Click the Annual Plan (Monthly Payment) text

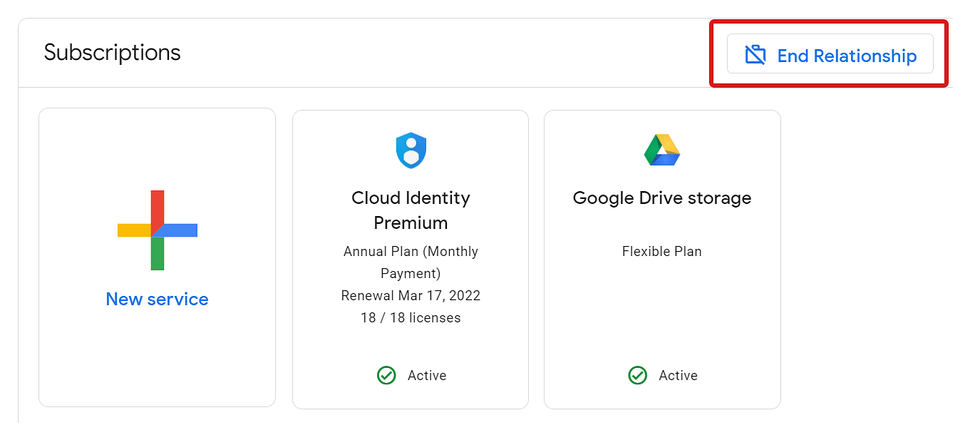coord(411,262)
